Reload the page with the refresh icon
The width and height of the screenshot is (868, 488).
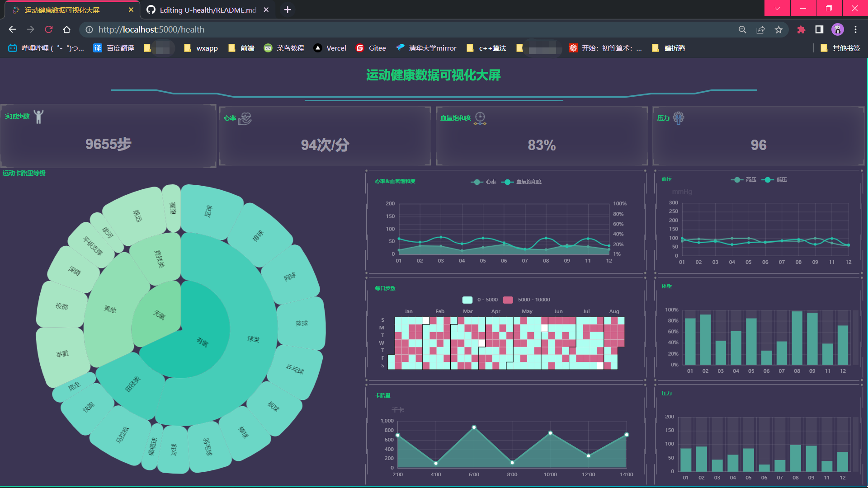coord(48,29)
